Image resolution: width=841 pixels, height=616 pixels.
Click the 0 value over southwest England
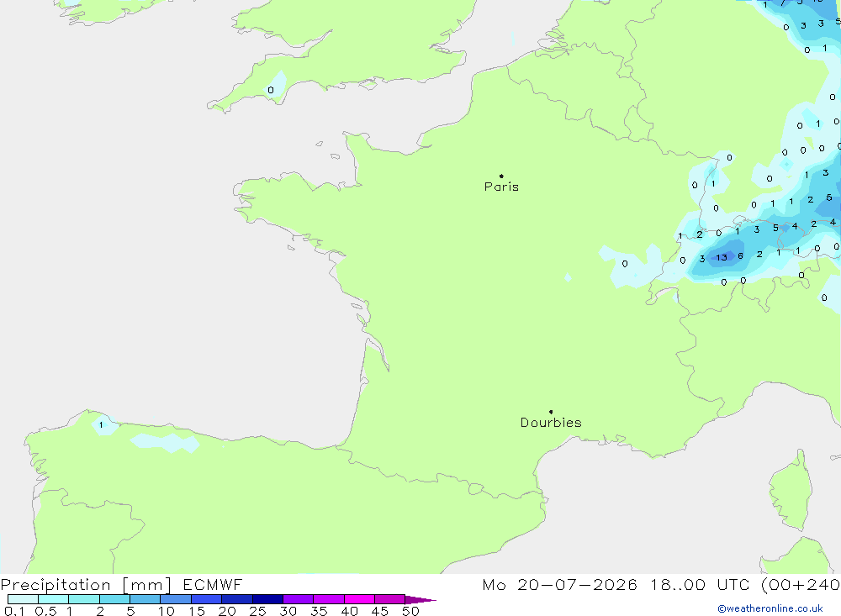click(x=270, y=90)
